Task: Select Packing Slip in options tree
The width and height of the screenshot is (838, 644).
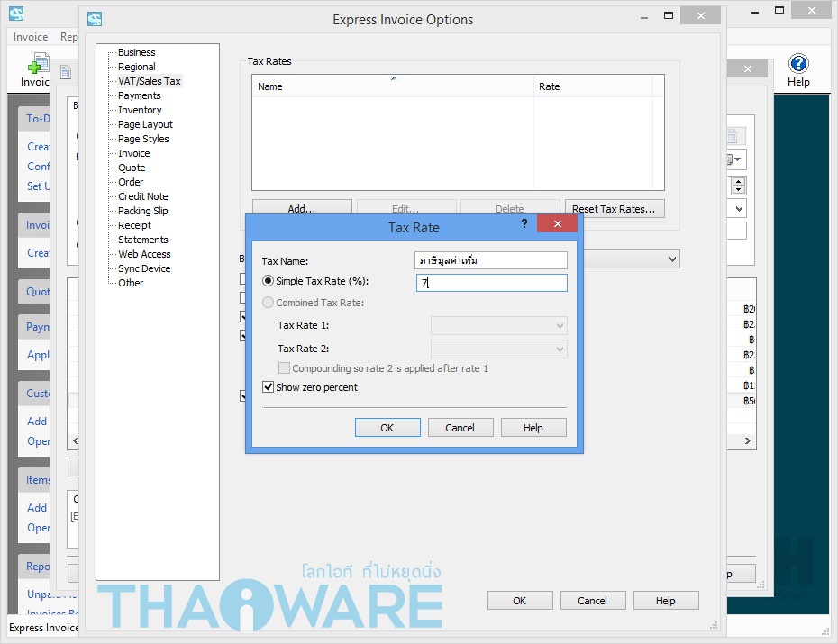Action: (x=143, y=211)
